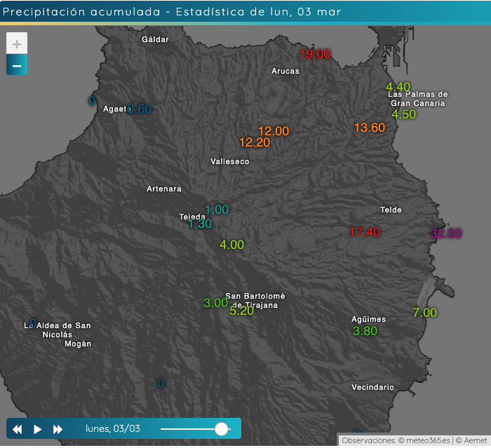Click the 19.00 reading near Arucas
Screen dimensions: 491x448
[x=315, y=54]
